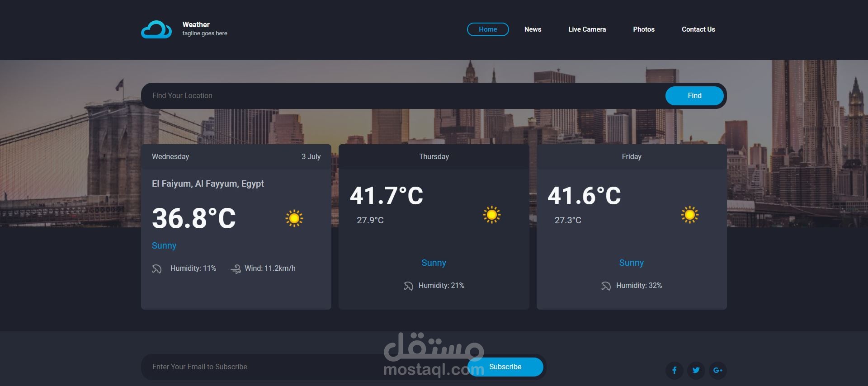Open the Facebook social icon

pyautogui.click(x=674, y=370)
